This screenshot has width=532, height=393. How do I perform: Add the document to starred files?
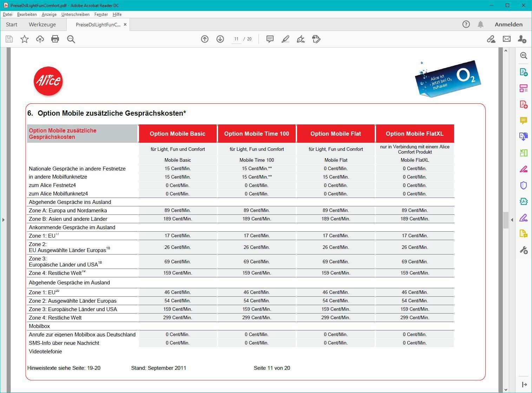point(25,39)
